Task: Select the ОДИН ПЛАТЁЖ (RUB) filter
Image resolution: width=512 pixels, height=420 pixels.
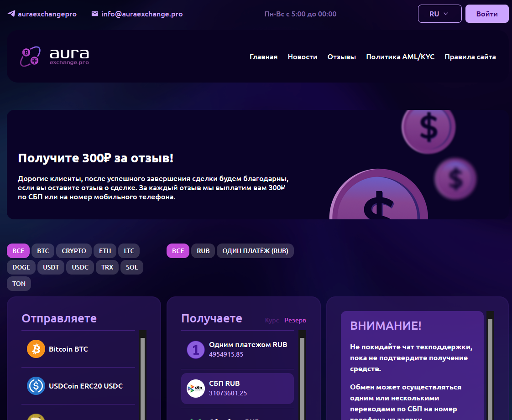Action: click(x=255, y=251)
